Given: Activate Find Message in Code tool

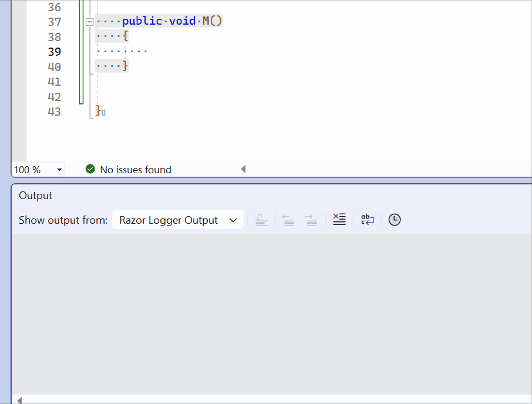Looking at the screenshot, I should (x=262, y=220).
